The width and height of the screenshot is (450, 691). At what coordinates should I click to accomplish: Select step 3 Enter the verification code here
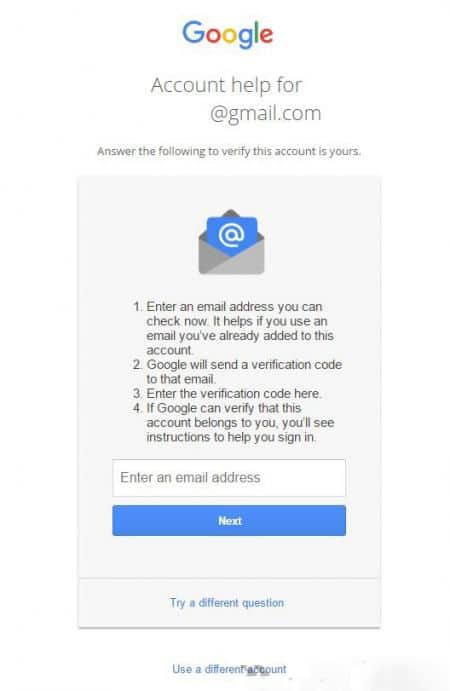227,393
